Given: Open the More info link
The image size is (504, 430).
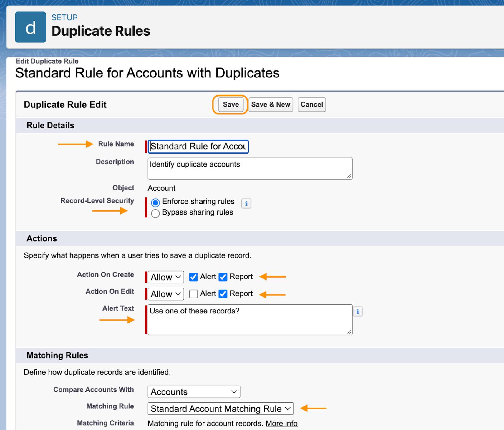Looking at the screenshot, I should 282,424.
